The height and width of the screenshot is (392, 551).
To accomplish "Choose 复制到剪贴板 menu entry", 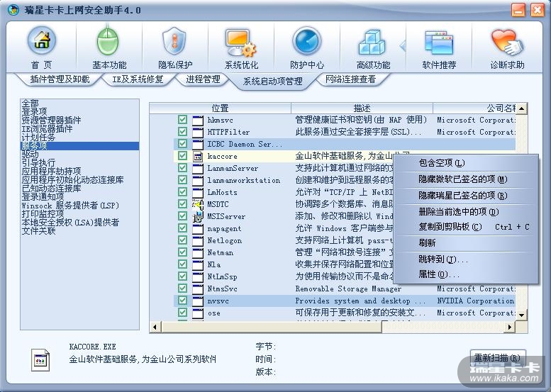I will coord(466,227).
